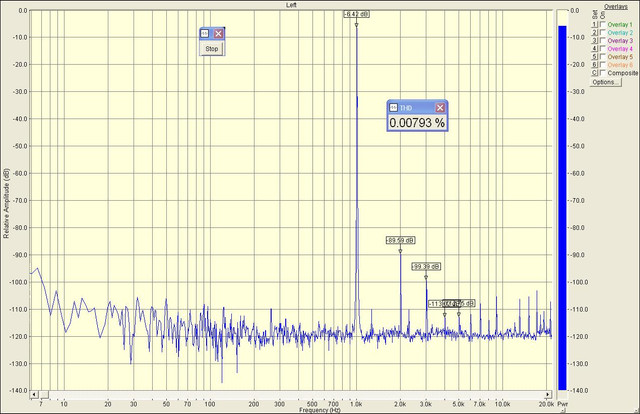
Task: Click the 1.0k frequency axis tick label
Action: click(x=356, y=404)
